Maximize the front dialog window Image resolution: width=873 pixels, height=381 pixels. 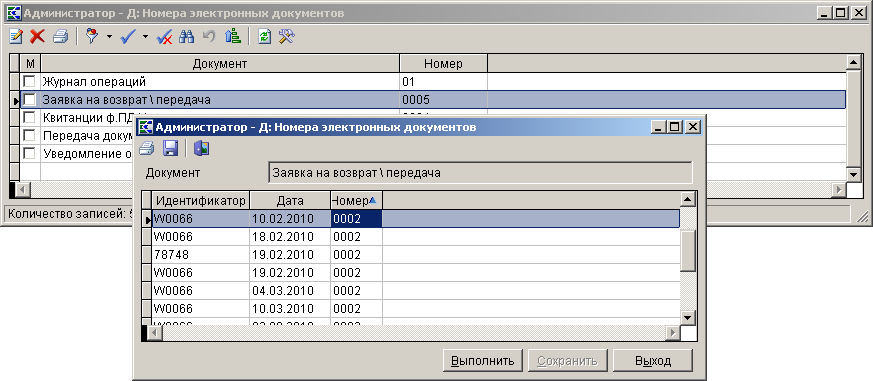(x=675, y=127)
